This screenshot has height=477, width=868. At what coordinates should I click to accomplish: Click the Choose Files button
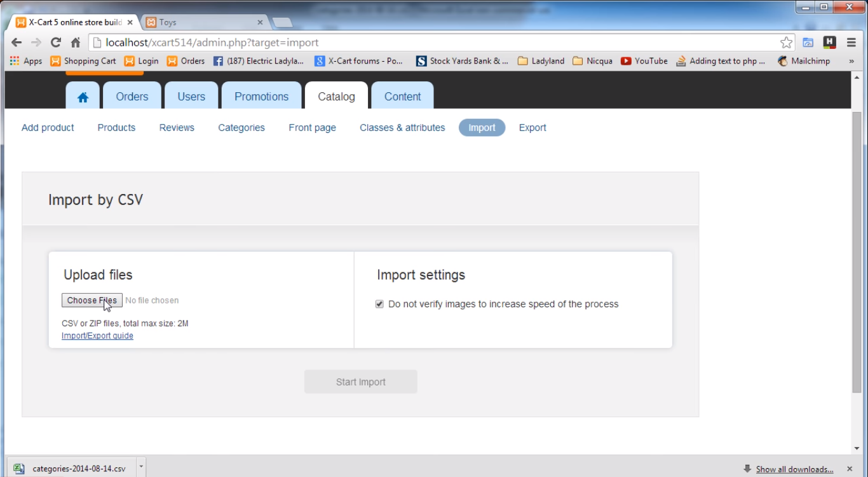click(92, 300)
